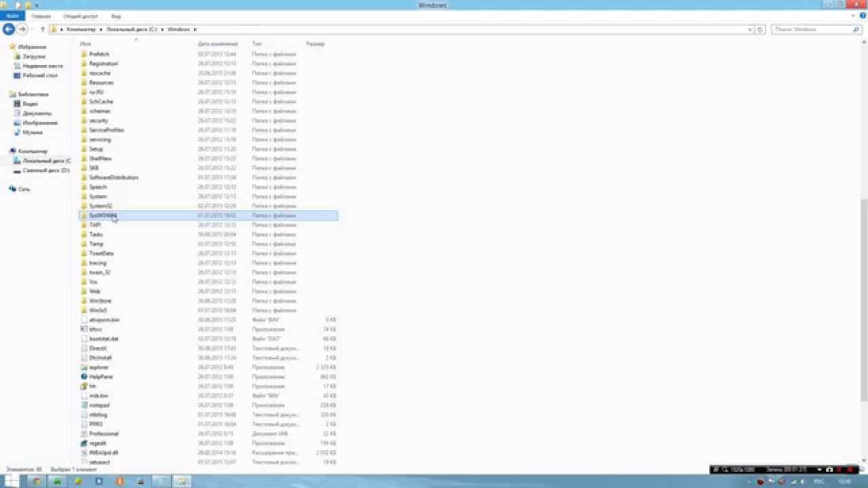Image resolution: width=868 pixels, height=488 pixels.
Task: Click the Chrome icon on taskbar
Action: click(x=37, y=481)
